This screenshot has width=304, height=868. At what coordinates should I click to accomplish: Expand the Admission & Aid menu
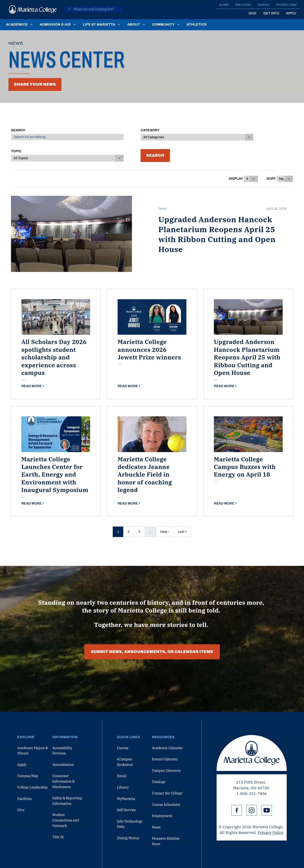[x=57, y=25]
